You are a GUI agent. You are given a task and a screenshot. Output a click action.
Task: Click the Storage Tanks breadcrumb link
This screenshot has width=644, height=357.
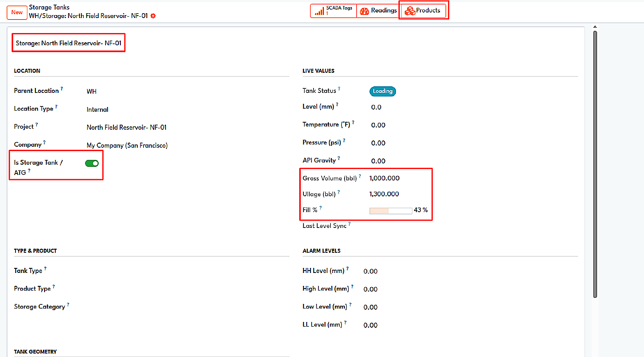point(49,7)
